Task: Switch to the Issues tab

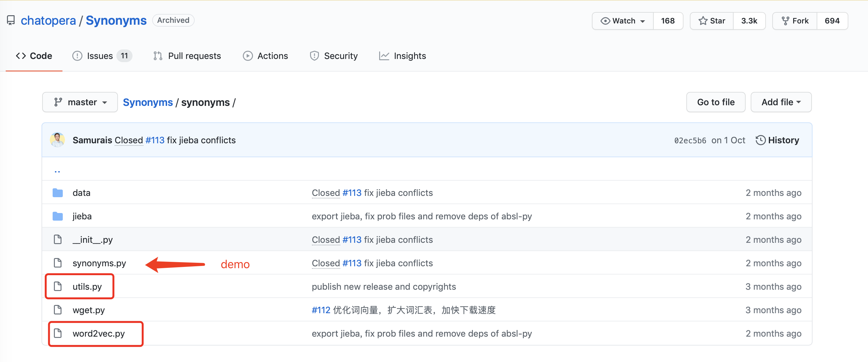Action: 100,55
